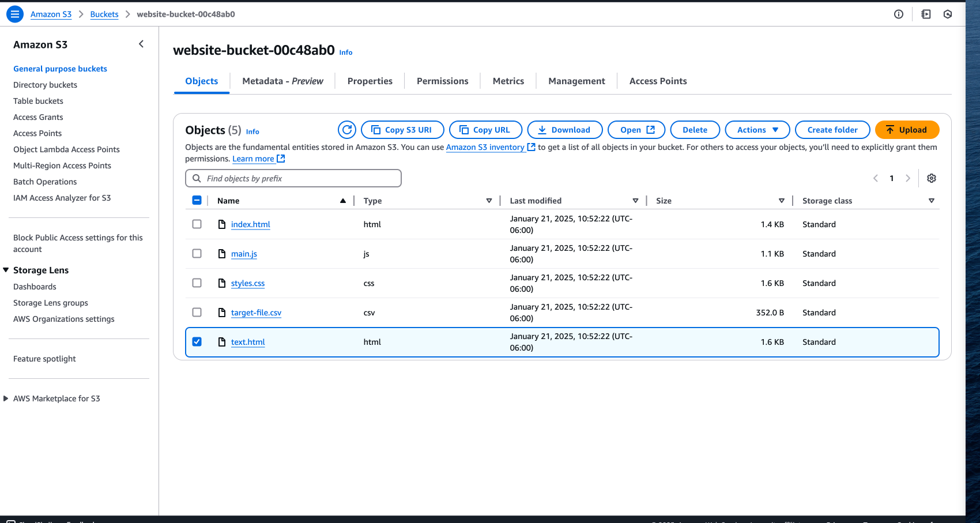Open the hamburger navigation menu icon

15,14
